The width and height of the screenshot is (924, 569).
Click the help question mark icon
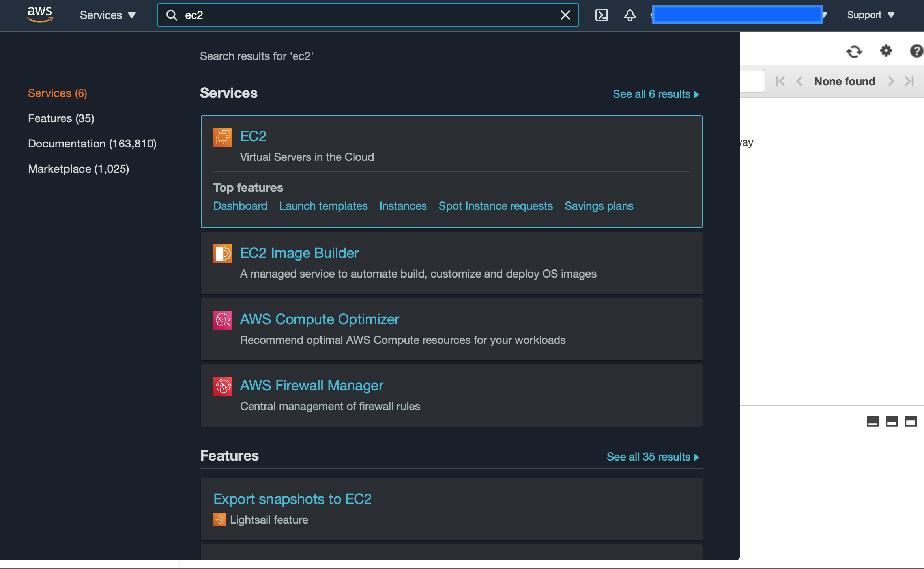(916, 51)
